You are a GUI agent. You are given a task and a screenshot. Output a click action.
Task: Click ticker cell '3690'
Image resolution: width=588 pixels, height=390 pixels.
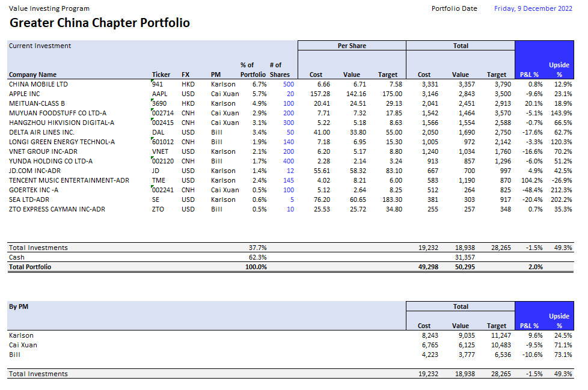159,103
